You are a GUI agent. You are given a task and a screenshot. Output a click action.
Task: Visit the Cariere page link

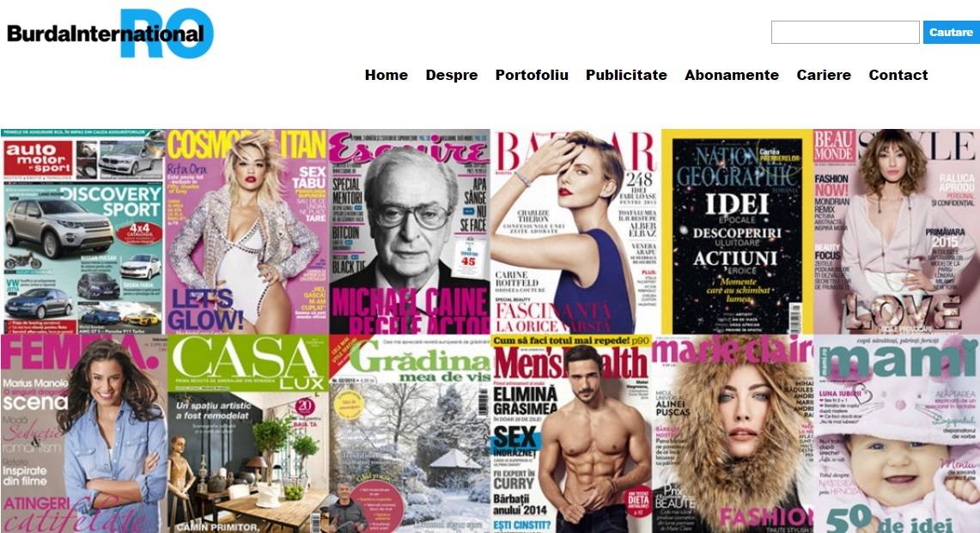click(x=823, y=75)
